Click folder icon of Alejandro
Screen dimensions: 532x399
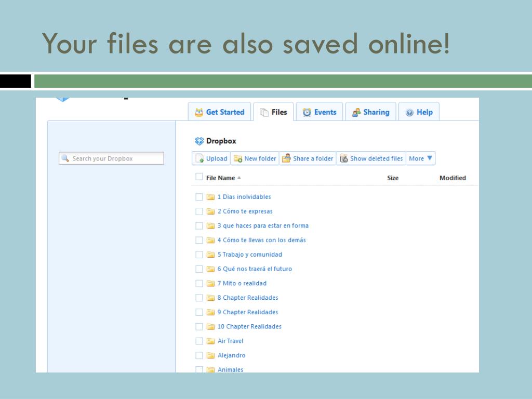(211, 355)
